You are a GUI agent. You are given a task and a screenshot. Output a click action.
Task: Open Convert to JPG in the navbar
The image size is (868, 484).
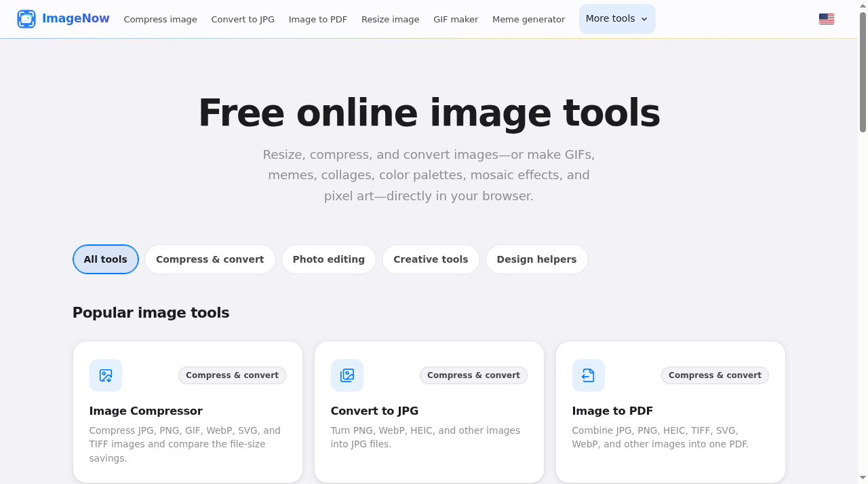pyautogui.click(x=243, y=20)
